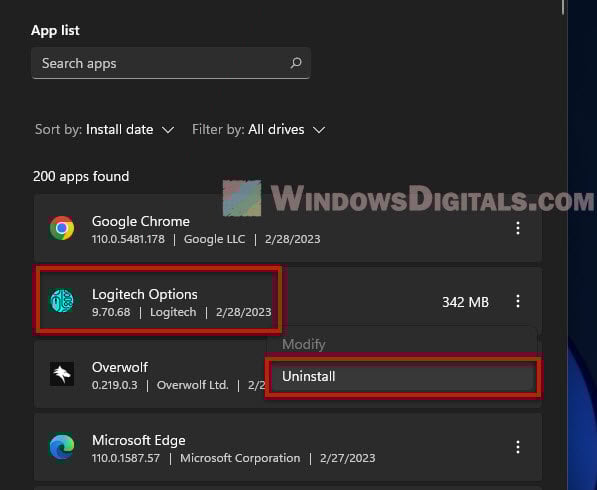Open more options for Microsoft Edge
Image resolution: width=597 pixels, height=490 pixels.
(x=518, y=447)
